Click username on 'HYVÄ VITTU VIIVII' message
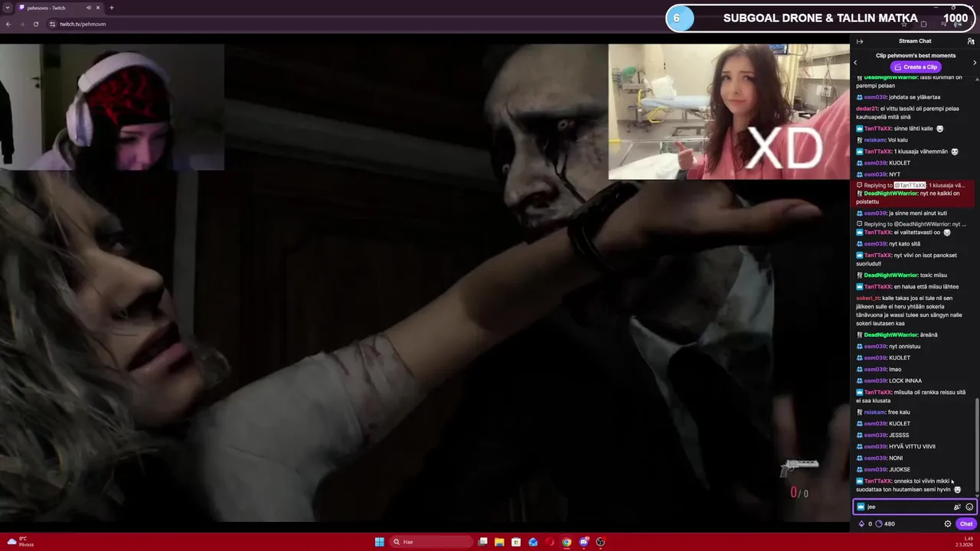The width and height of the screenshot is (980, 551). (874, 446)
